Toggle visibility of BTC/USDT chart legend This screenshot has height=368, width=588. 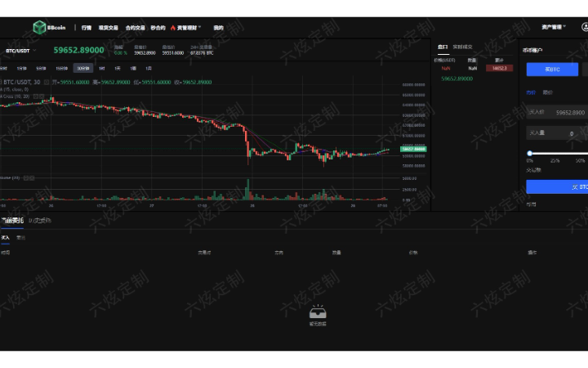[47, 83]
